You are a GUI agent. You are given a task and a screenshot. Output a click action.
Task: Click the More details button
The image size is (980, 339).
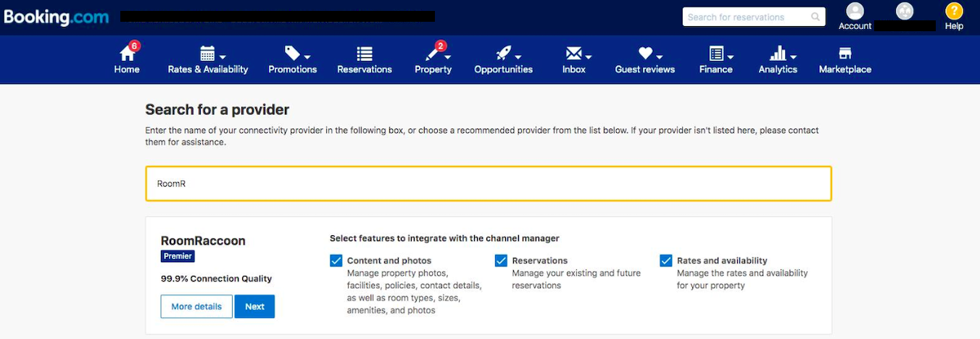click(x=196, y=306)
